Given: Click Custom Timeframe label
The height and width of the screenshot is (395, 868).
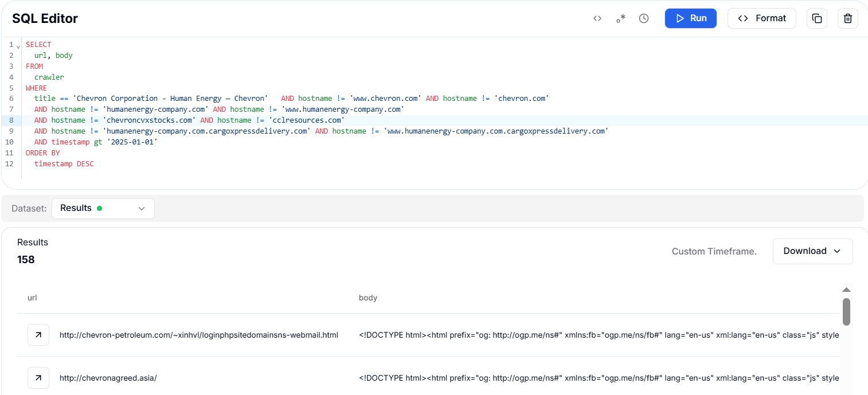Looking at the screenshot, I should click(714, 251).
